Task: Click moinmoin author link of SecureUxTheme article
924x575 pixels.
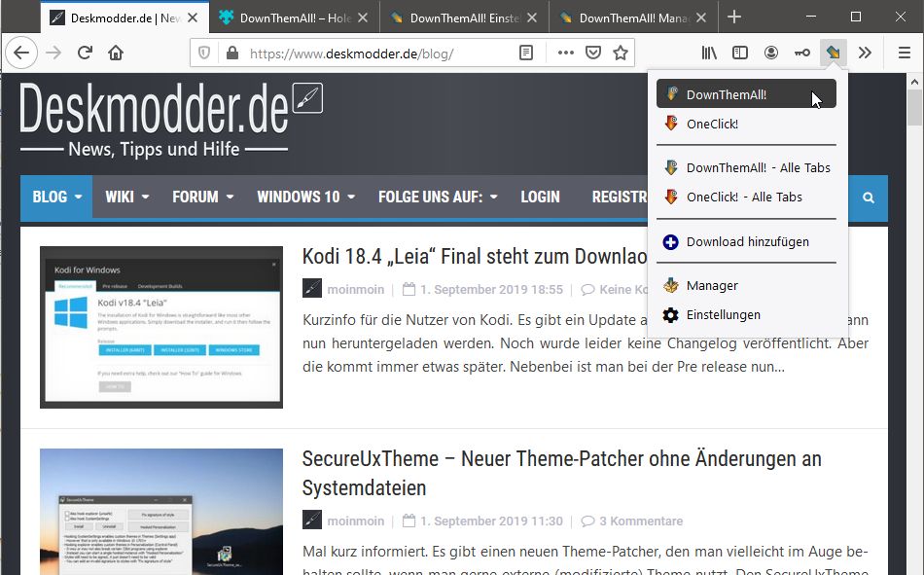Action: coord(355,521)
